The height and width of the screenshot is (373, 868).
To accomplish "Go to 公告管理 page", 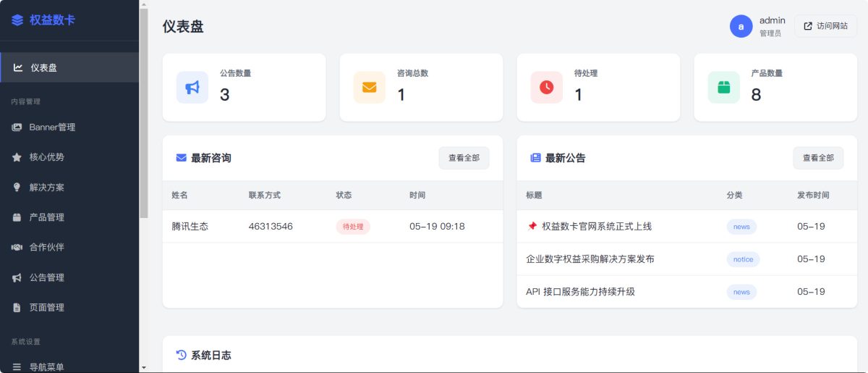I will coord(69,277).
